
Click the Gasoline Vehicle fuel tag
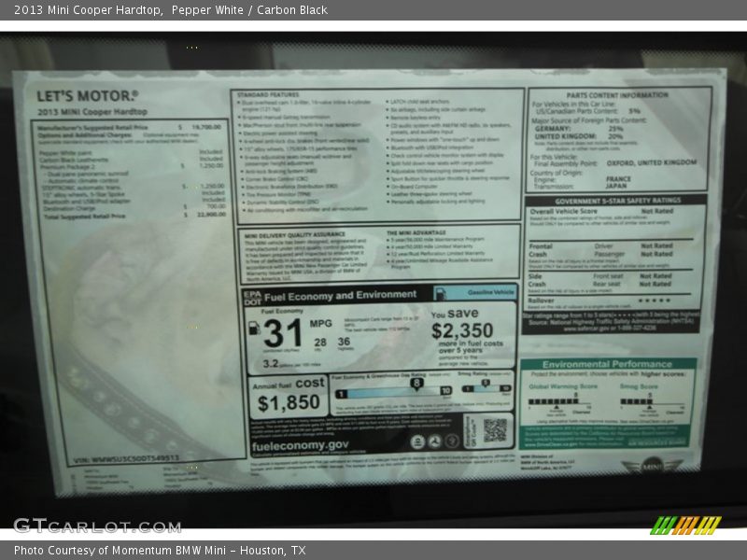(x=488, y=293)
